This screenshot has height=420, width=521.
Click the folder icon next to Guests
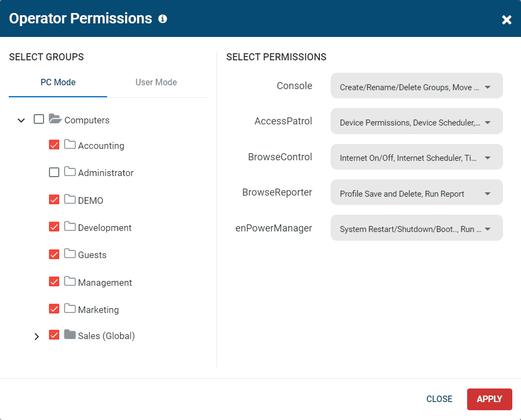[x=70, y=254]
